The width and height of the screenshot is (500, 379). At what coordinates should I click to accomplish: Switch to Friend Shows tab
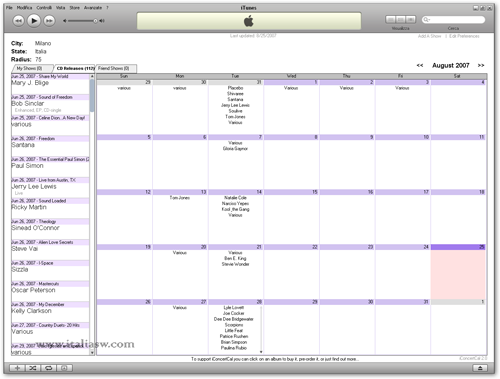[x=116, y=68]
